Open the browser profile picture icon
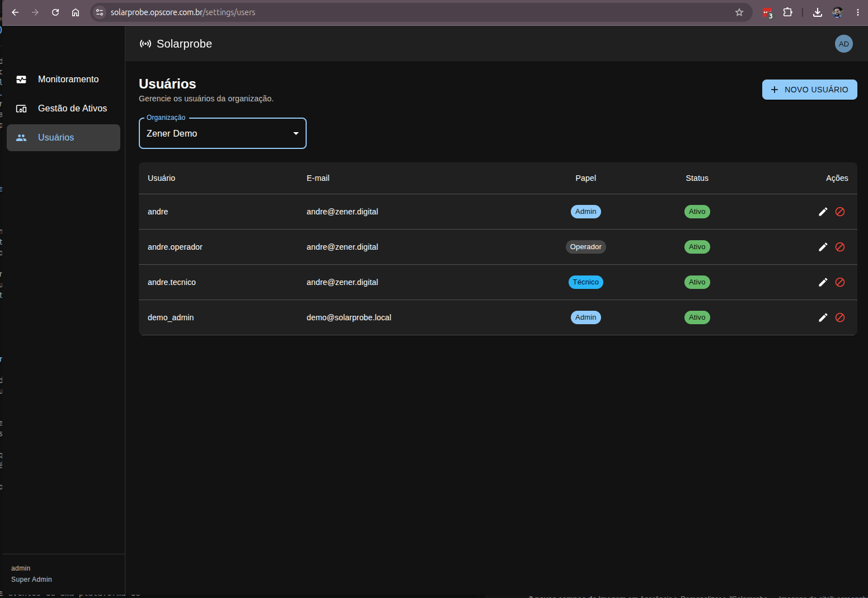Viewport: 868px width, 598px height. click(x=838, y=12)
